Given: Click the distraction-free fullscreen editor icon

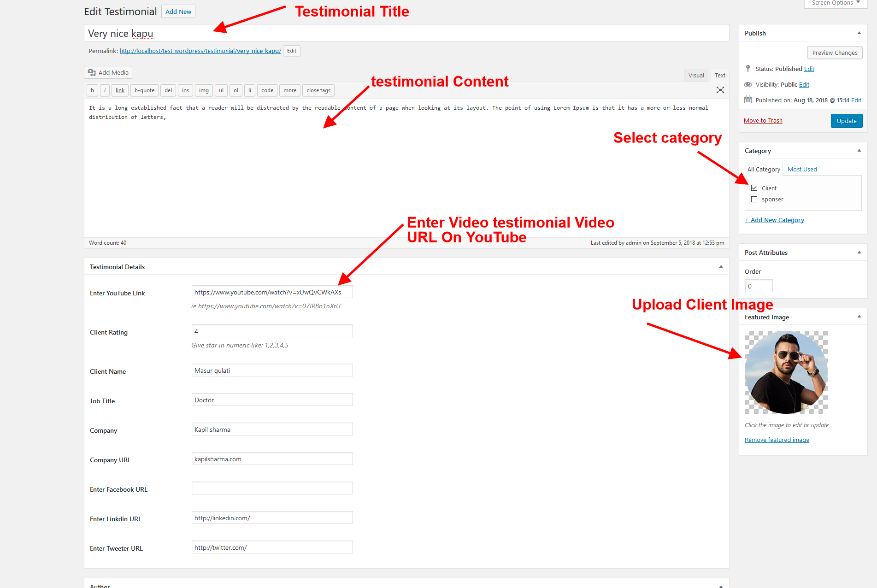Looking at the screenshot, I should (720, 90).
